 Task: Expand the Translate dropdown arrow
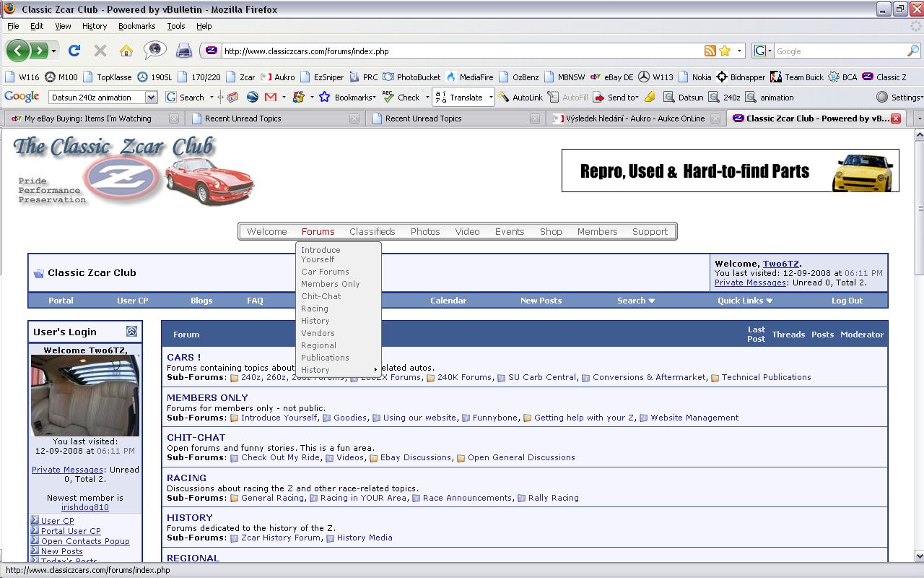coord(490,97)
